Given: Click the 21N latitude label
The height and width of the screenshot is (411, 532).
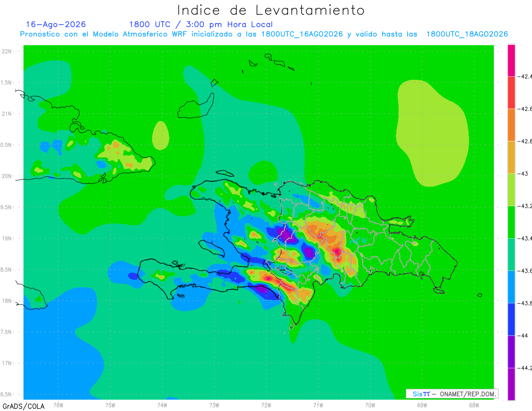Looking at the screenshot, I should pyautogui.click(x=7, y=114).
